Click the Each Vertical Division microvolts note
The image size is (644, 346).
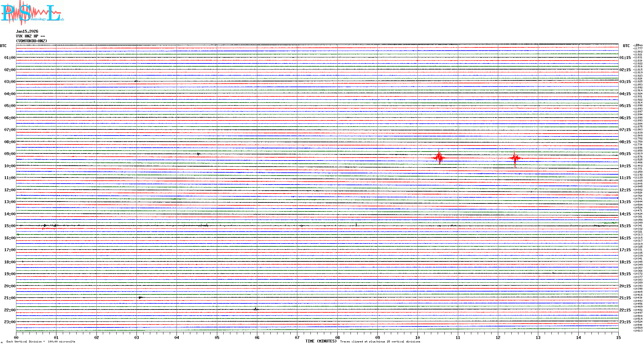point(41,342)
